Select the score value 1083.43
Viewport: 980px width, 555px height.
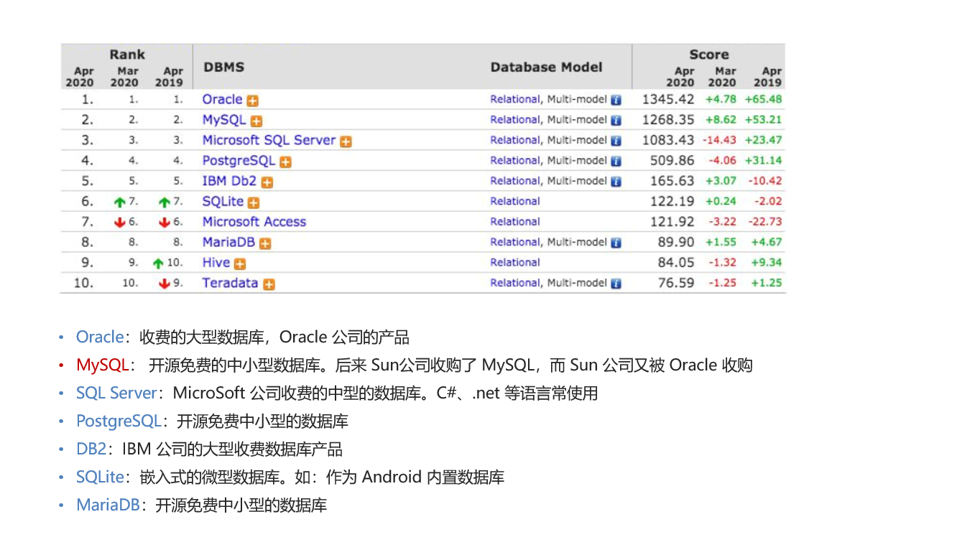[x=668, y=140]
